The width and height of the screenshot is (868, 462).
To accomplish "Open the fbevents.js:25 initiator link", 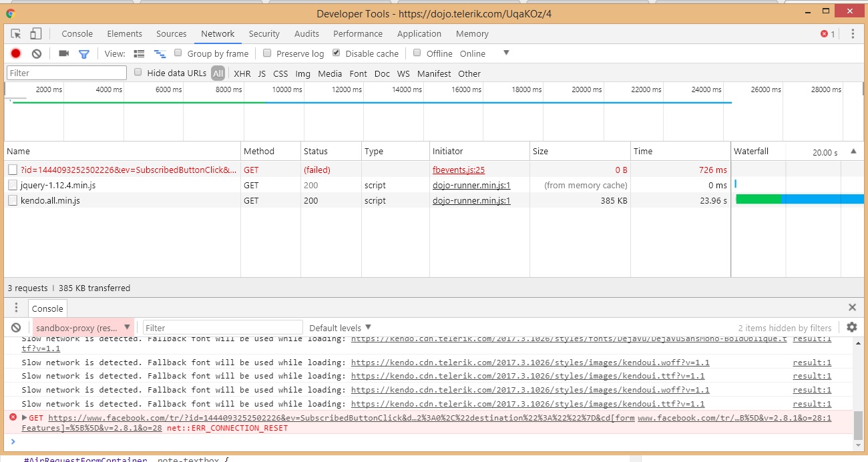I will [458, 170].
